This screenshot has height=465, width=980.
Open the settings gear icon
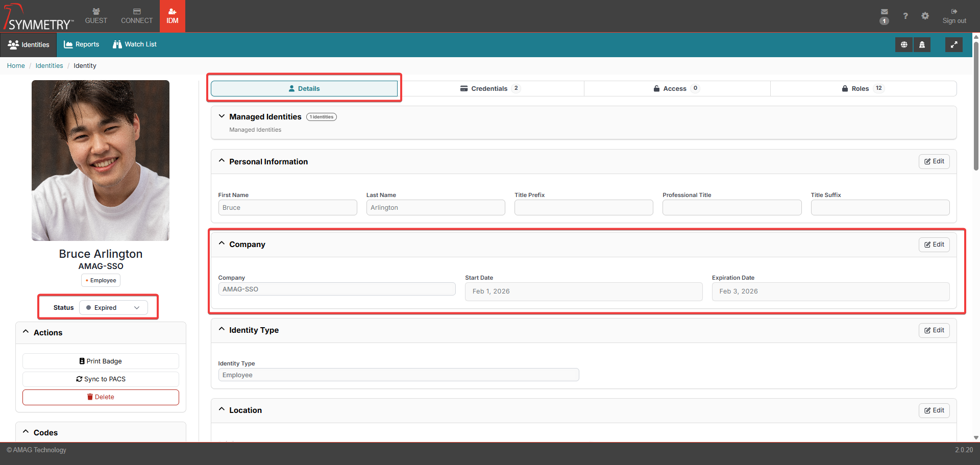[925, 16]
